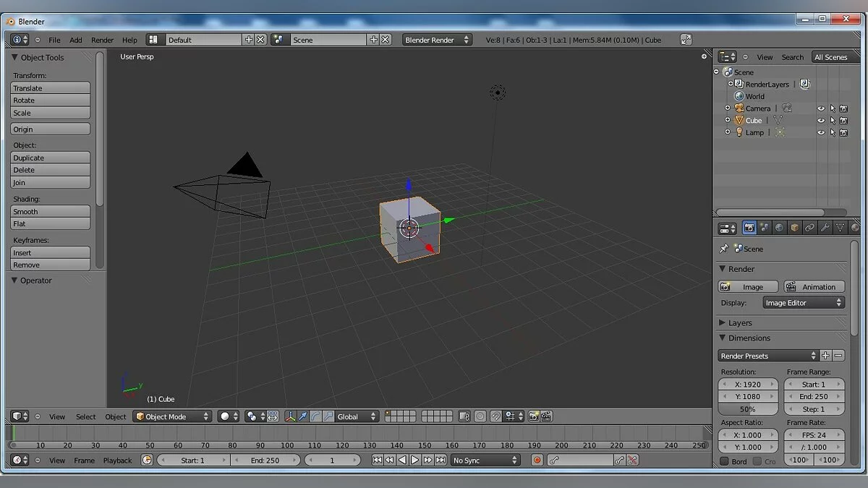Apply Smooth shading from Object Tools

49,212
